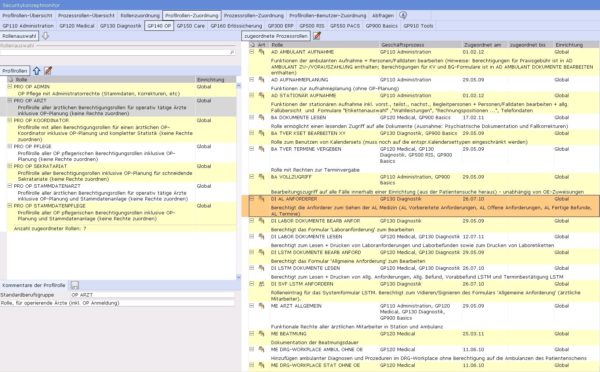Collapse the PRO OP KOORDINATOR row

10,120
